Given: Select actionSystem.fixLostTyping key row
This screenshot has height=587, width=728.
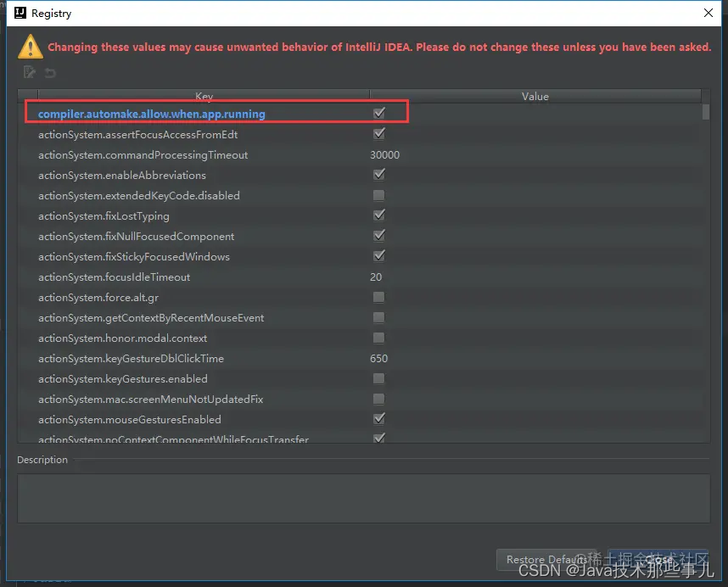Looking at the screenshot, I should (104, 216).
